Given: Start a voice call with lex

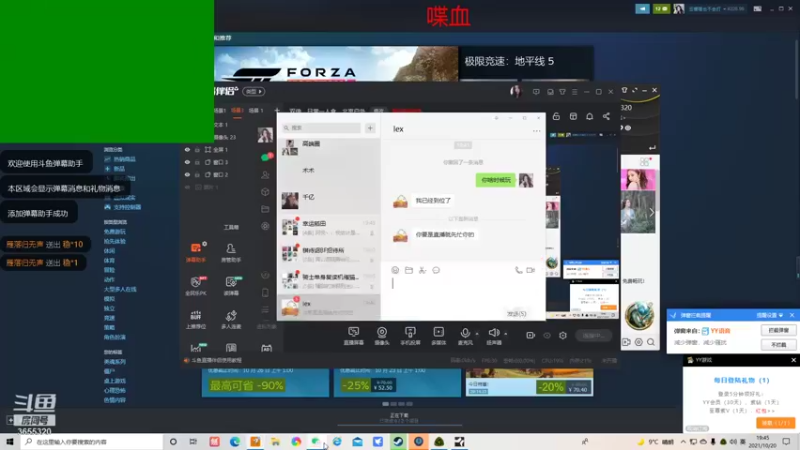Looking at the screenshot, I should click(518, 270).
